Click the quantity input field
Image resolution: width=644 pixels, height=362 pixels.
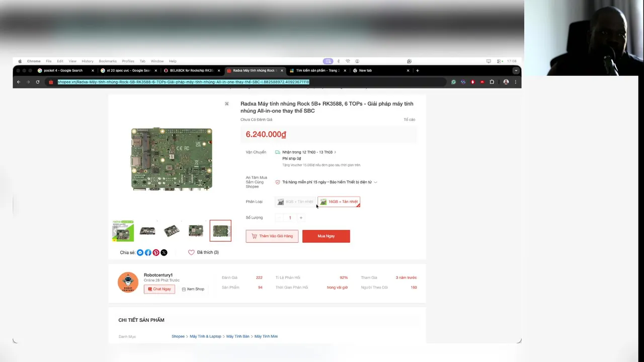tap(290, 218)
